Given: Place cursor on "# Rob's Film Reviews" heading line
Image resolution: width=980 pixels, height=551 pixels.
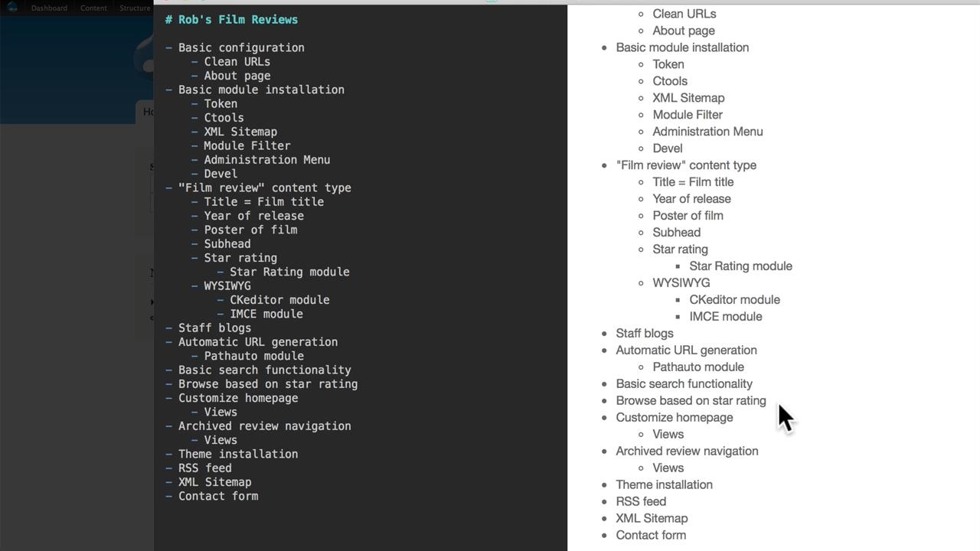Looking at the screenshot, I should point(231,20).
